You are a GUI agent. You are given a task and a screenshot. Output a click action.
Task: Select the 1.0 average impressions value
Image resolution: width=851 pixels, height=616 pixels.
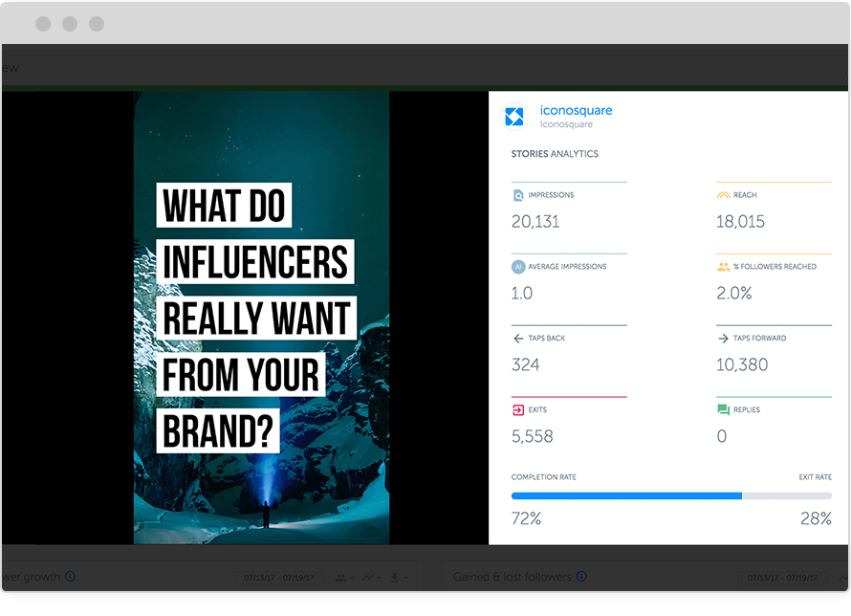(x=521, y=293)
